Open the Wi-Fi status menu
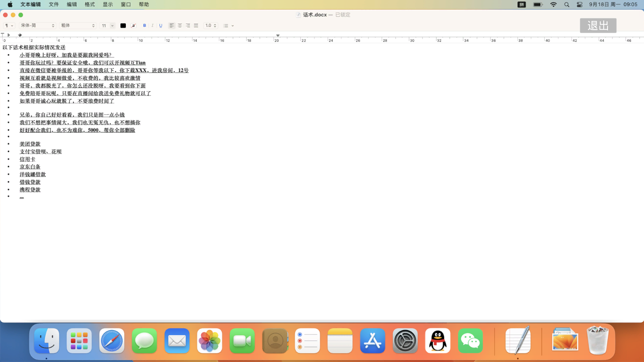The image size is (644, 362). 553,5
